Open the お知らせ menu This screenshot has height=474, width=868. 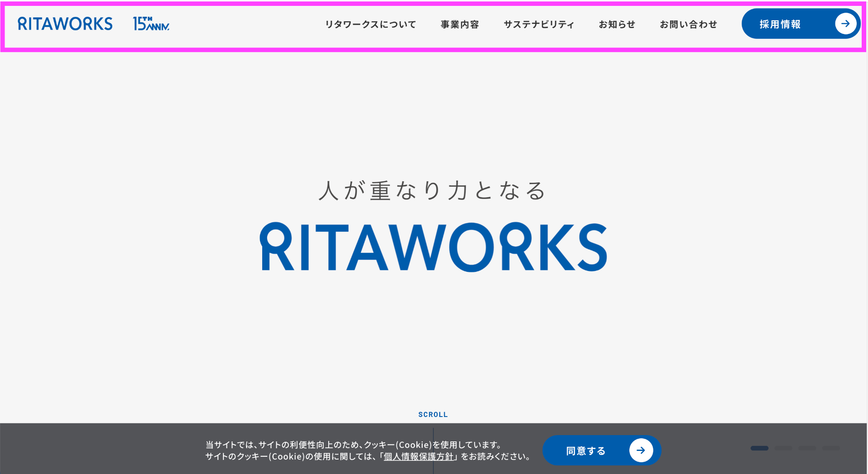point(617,24)
